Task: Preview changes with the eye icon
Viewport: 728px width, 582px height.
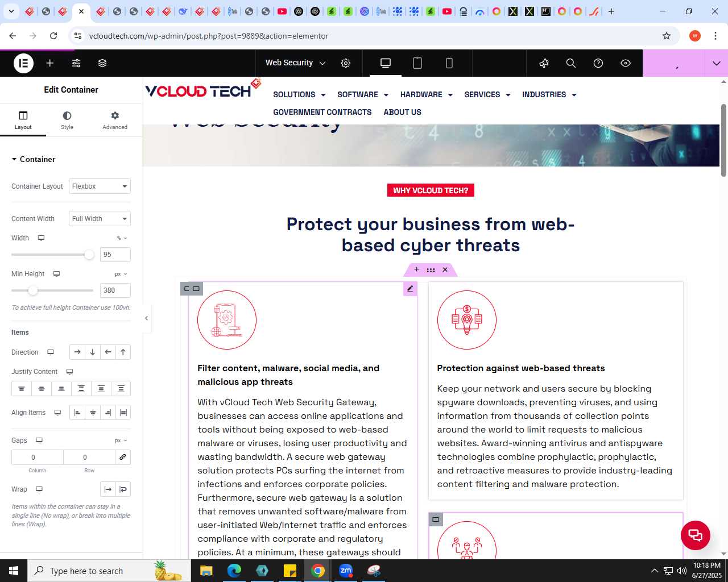Action: 626,63
